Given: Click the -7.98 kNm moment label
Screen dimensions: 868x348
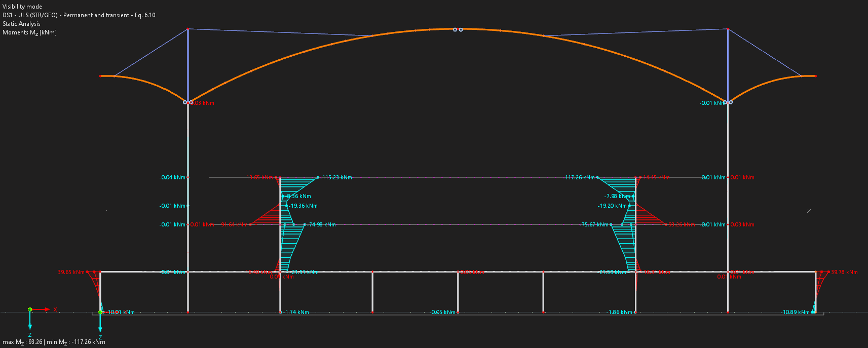Looking at the screenshot, I should [617, 197].
